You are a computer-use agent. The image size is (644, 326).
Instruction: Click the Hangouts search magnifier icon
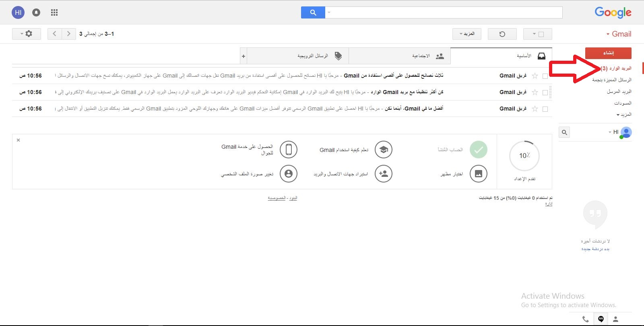pyautogui.click(x=565, y=132)
